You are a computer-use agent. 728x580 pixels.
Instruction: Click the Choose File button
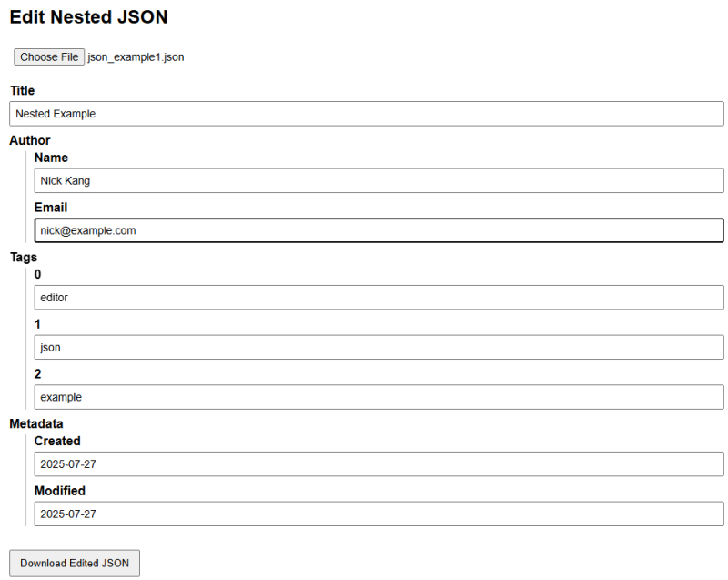(49, 56)
